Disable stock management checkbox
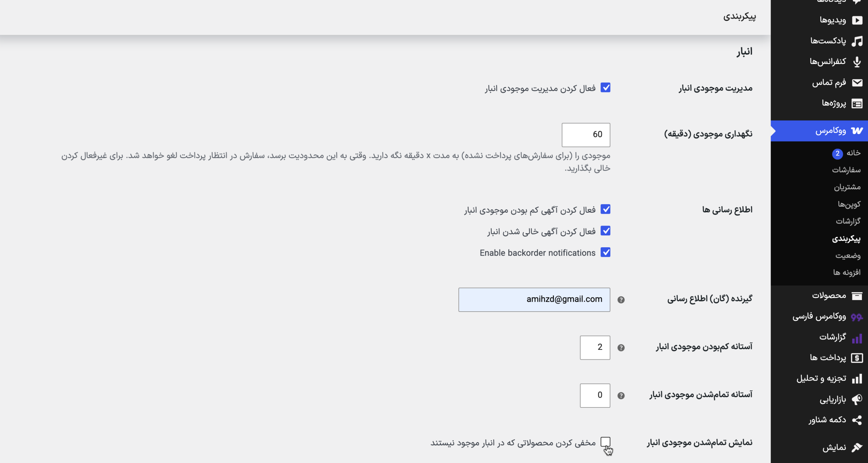The image size is (868, 463). (605, 88)
